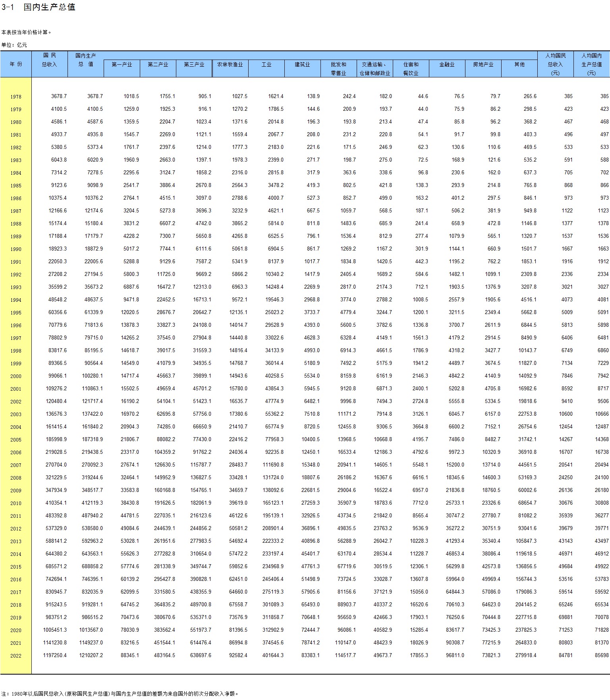
Task: Select the 国民总收入 column header
Action: point(50,60)
